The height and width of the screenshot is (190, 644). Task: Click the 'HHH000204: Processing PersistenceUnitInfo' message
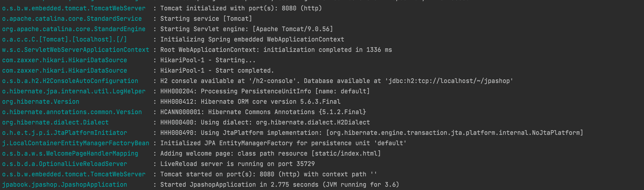[x=265, y=91]
